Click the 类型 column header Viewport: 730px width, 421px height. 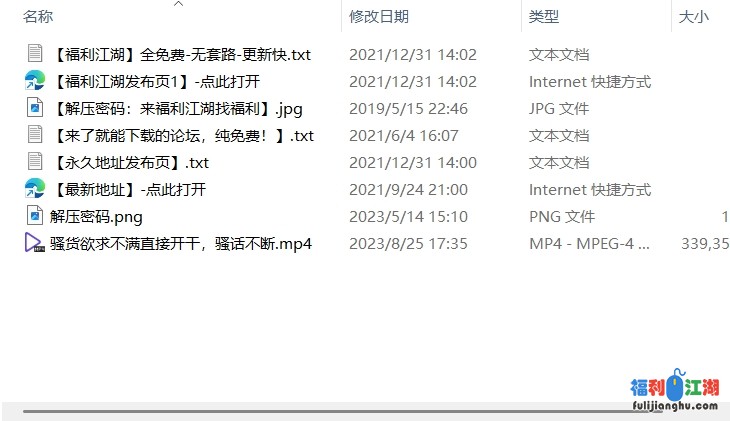point(544,17)
